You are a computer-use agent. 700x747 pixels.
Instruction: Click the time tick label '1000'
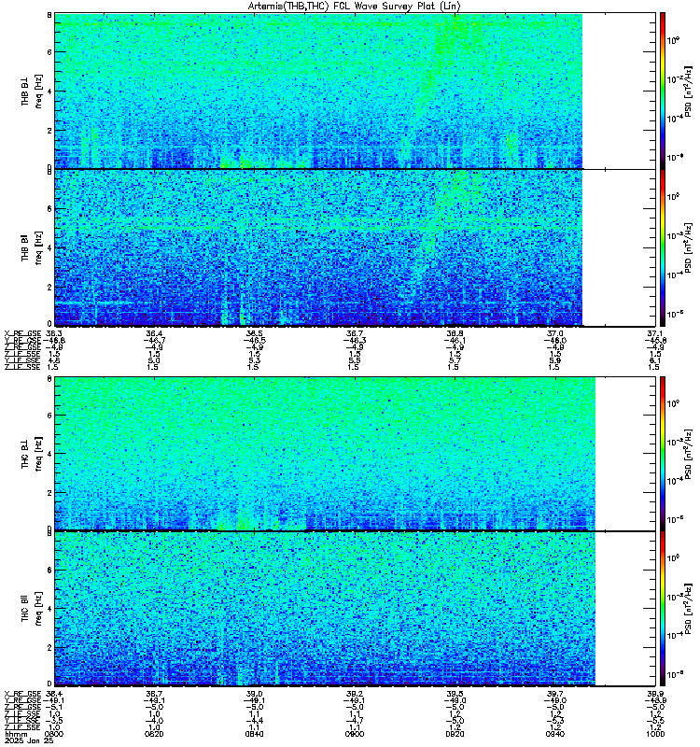[655, 734]
